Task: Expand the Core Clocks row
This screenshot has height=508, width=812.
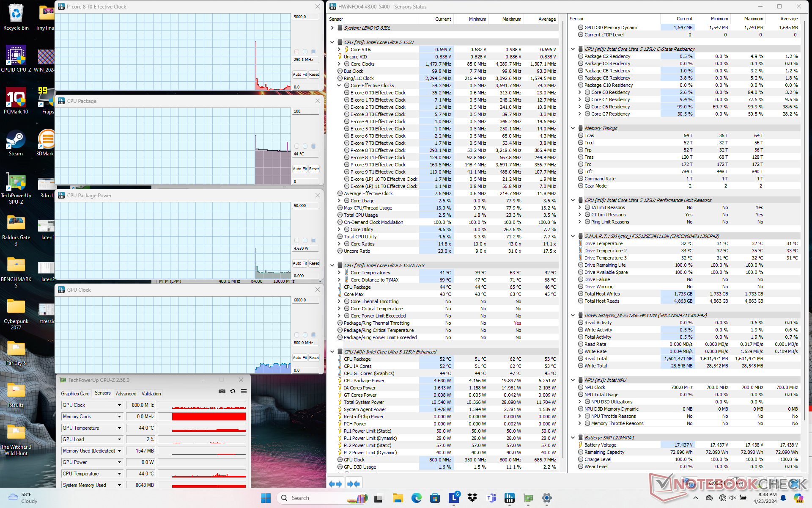Action: click(x=339, y=64)
